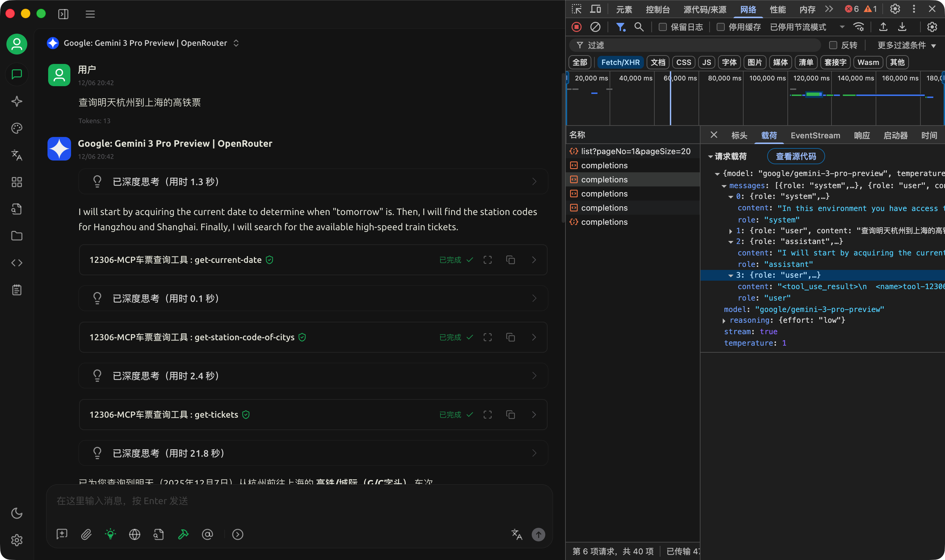Click the 查看源代码 button
Image resolution: width=945 pixels, height=560 pixels.
point(795,156)
